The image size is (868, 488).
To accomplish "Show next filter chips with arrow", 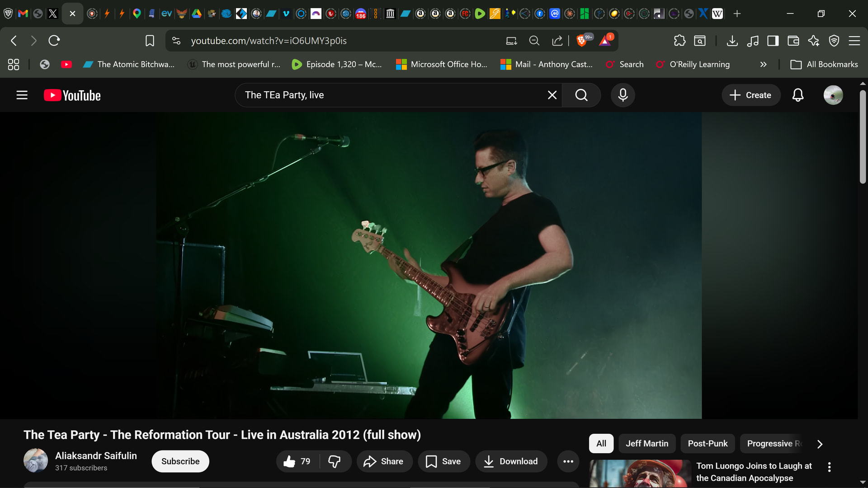I will (x=820, y=444).
